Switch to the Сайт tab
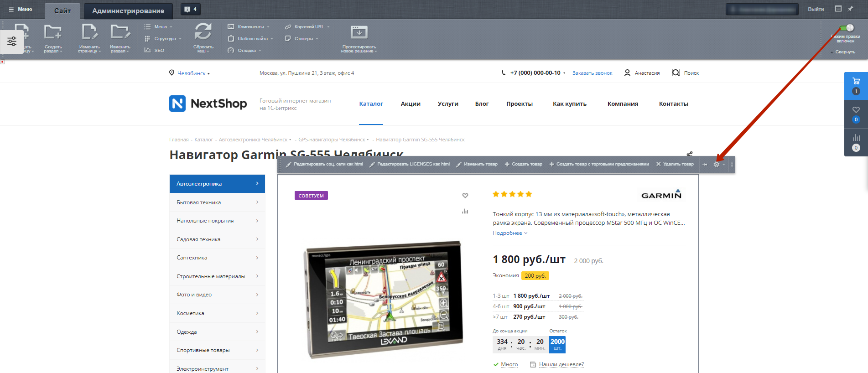 62,11
